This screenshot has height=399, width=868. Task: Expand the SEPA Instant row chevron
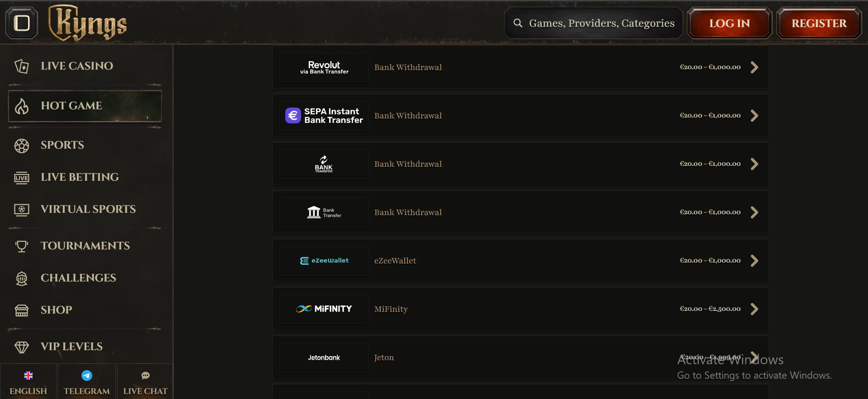coord(754,116)
